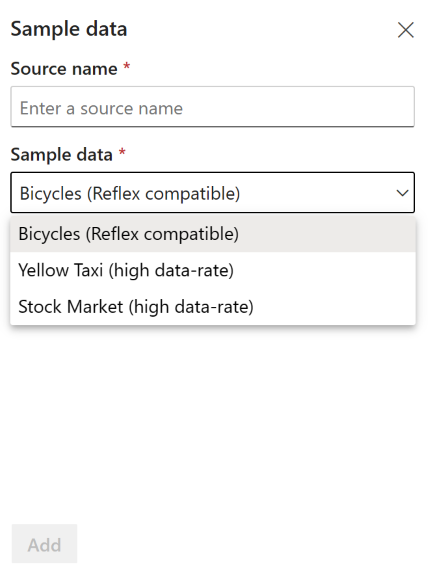The image size is (428, 575).
Task: Click the Sample data panel heading
Action: (69, 29)
